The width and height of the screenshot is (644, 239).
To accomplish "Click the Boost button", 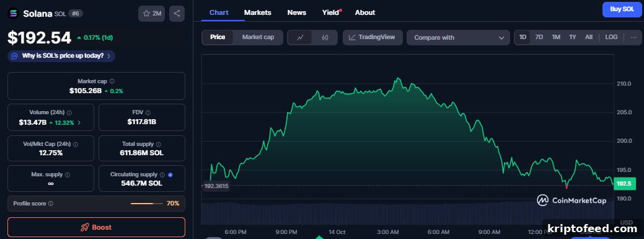I will [97, 227].
